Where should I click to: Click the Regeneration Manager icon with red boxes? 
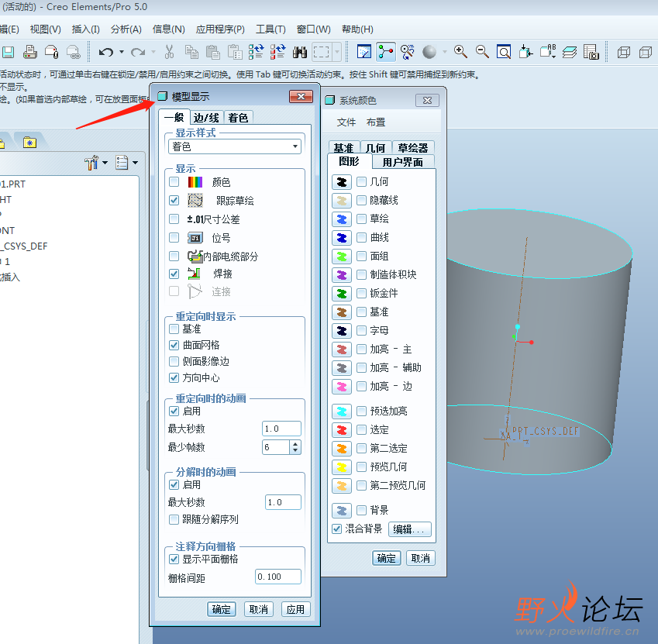point(277,52)
